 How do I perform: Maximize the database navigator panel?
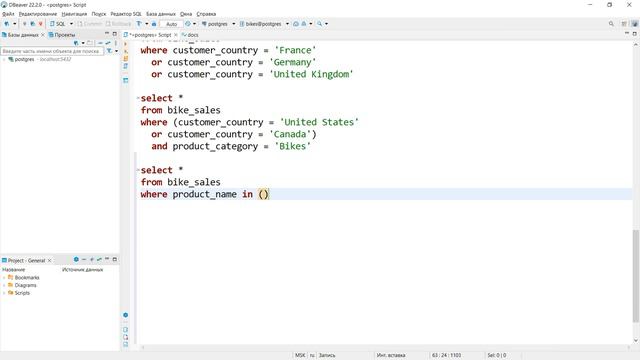[x=115, y=34]
